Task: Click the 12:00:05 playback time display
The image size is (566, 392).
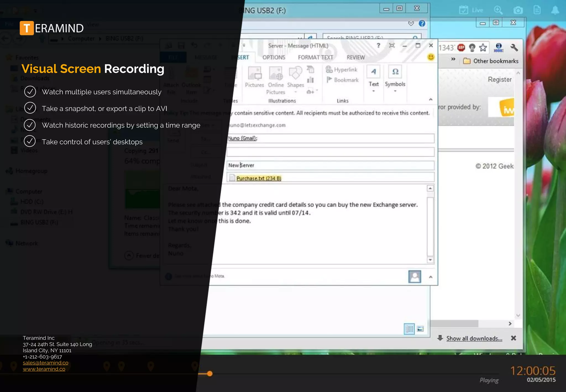Action: tap(533, 371)
